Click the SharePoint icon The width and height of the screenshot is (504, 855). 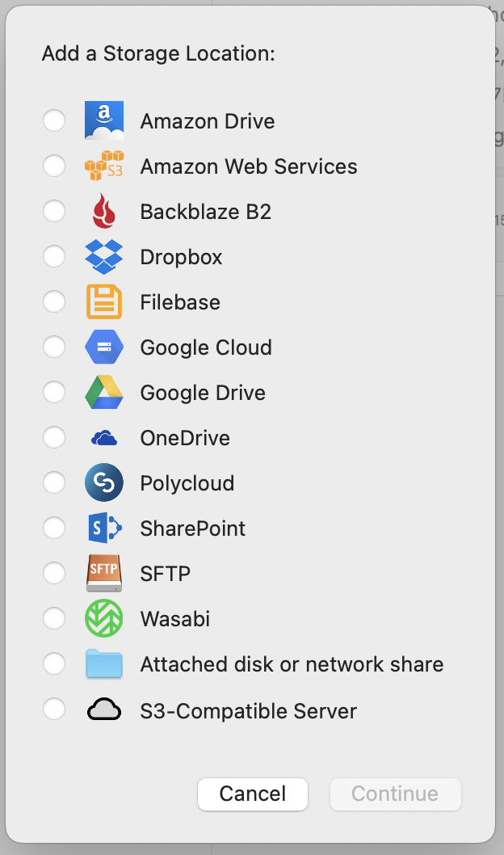coord(104,529)
